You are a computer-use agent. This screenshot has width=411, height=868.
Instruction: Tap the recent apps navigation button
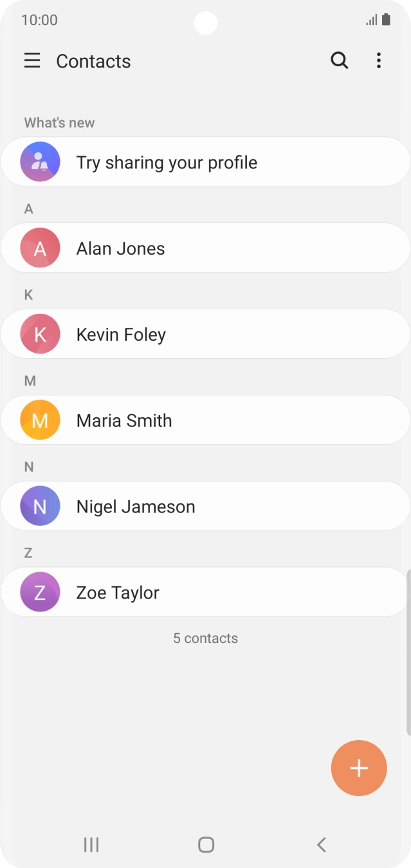click(91, 845)
